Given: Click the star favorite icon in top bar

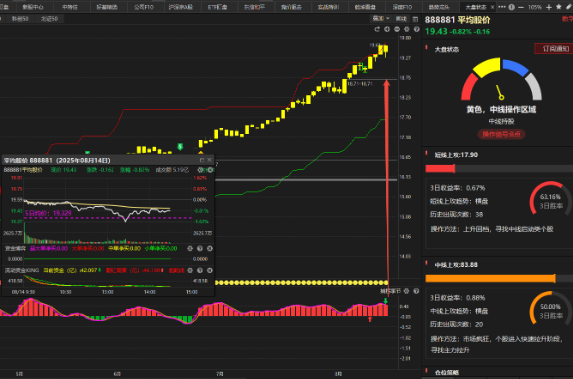Looking at the screenshot, I should pos(559,7).
